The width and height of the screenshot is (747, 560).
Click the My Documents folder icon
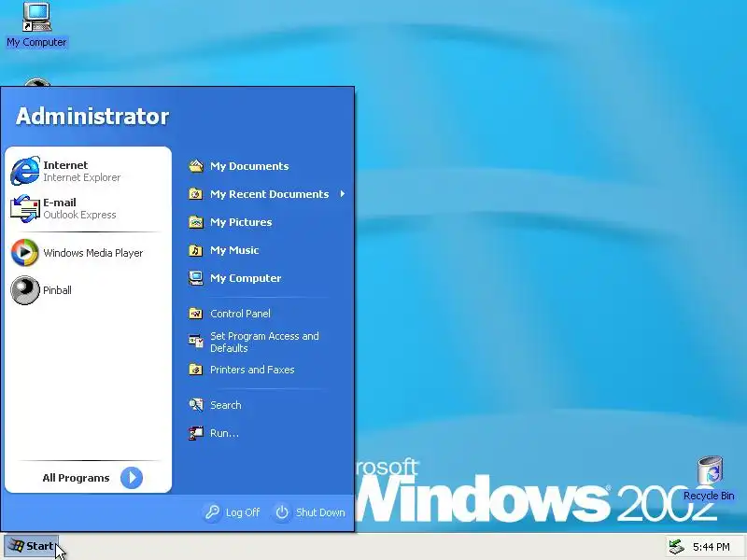click(x=196, y=166)
